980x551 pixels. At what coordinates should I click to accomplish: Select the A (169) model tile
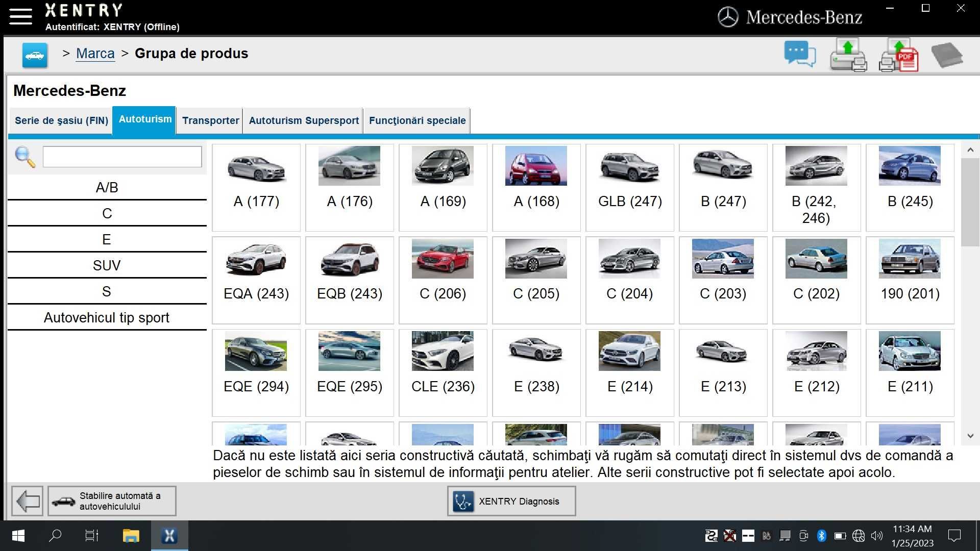[x=443, y=188]
